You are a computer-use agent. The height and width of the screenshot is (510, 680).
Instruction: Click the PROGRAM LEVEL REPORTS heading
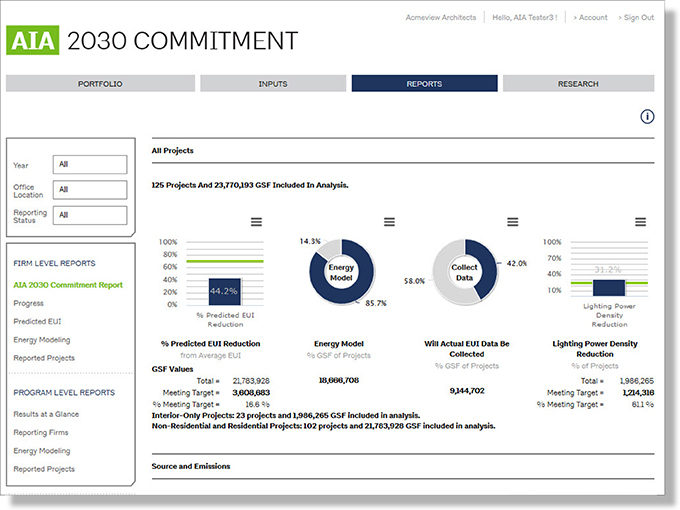[x=64, y=392]
